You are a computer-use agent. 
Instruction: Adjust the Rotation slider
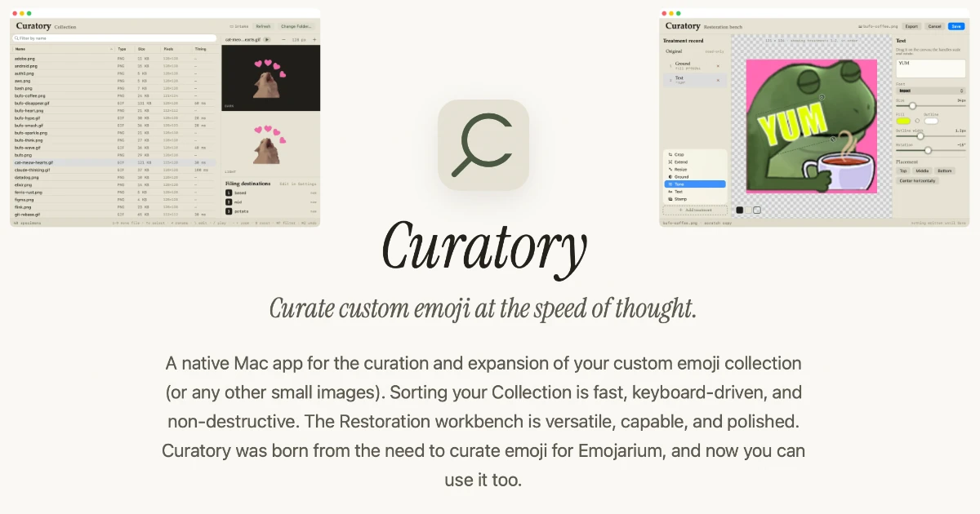931,150
